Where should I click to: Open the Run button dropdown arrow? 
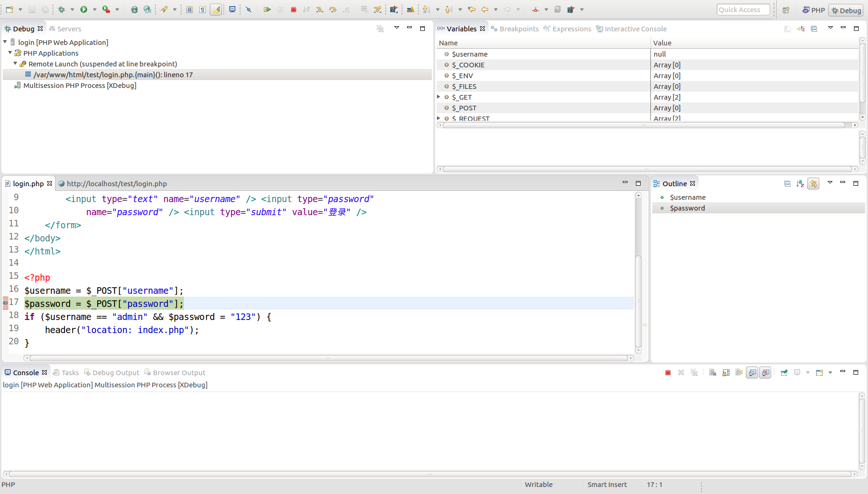(95, 9)
